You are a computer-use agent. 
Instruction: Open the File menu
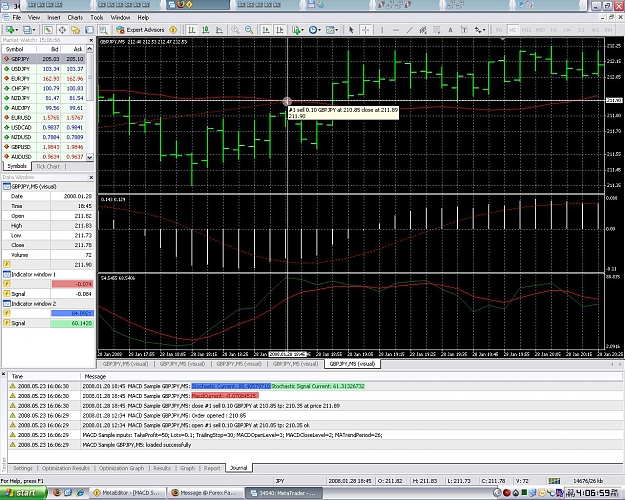pos(17,18)
